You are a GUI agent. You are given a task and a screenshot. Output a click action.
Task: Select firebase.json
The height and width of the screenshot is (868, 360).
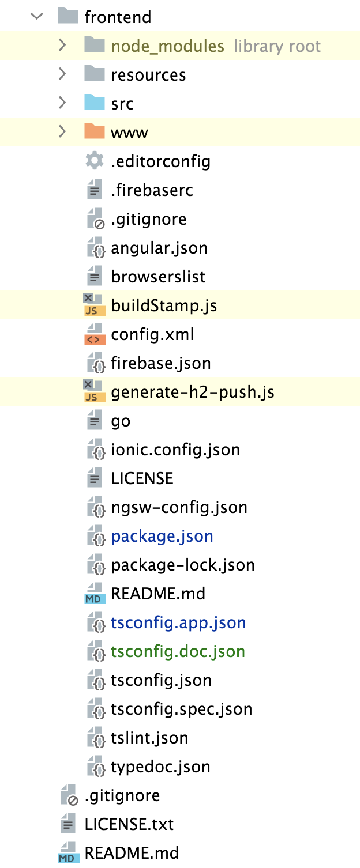(x=160, y=363)
